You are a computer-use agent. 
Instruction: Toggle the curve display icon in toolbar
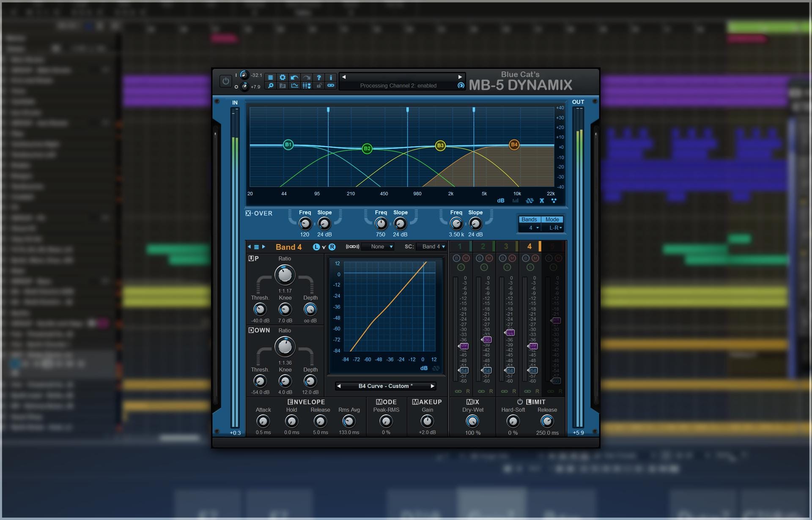coord(294,85)
